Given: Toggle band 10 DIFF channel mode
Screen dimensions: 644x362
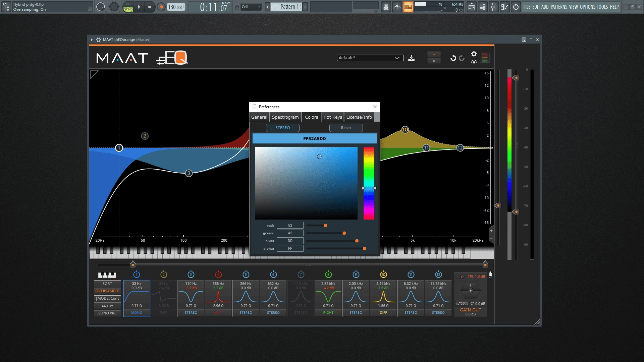Looking at the screenshot, I should pos(383,313).
